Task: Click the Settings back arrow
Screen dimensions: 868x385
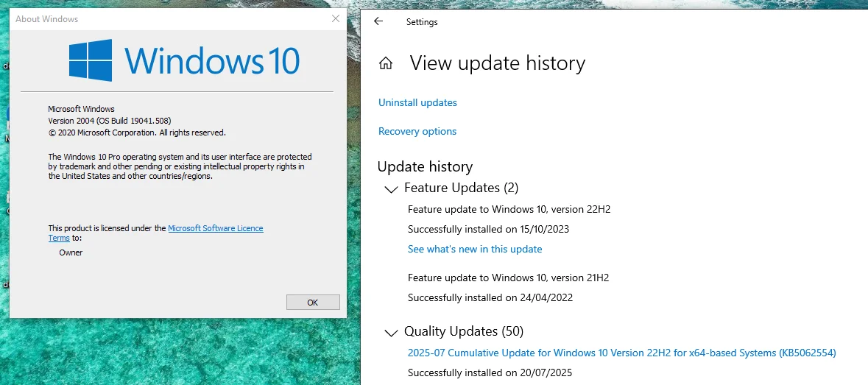Action: tap(378, 21)
